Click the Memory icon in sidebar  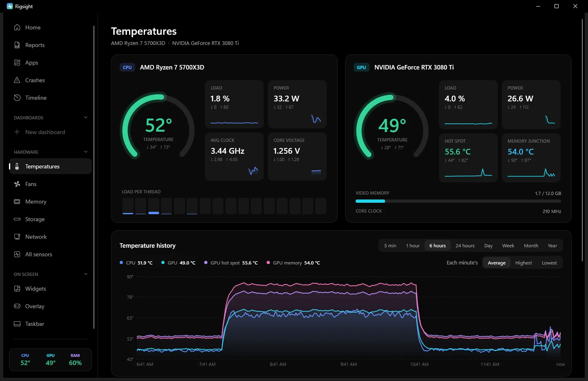(x=17, y=202)
